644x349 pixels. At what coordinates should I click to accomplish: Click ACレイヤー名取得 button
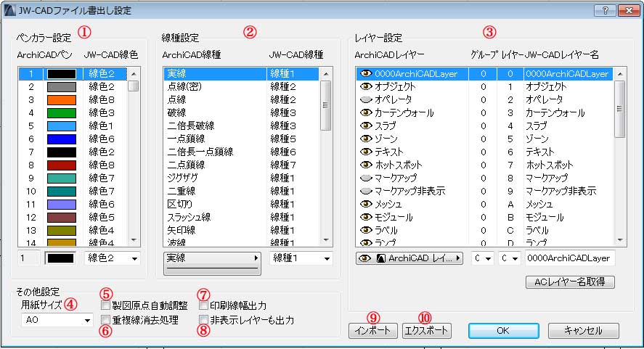tap(570, 282)
